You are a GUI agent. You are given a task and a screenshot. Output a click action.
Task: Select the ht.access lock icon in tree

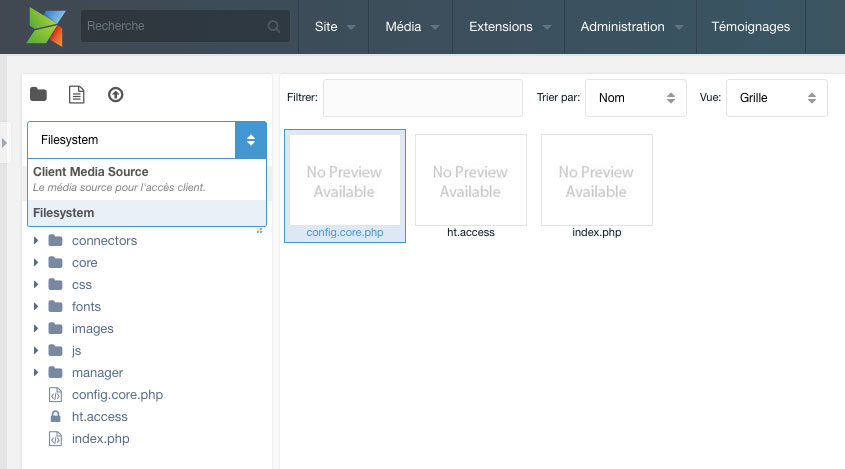(x=55, y=416)
